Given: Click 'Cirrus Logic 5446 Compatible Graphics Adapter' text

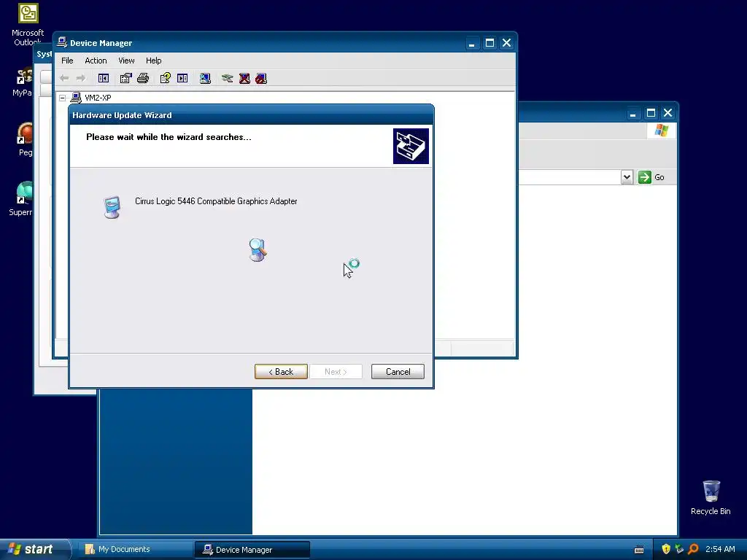Looking at the screenshot, I should 216,201.
